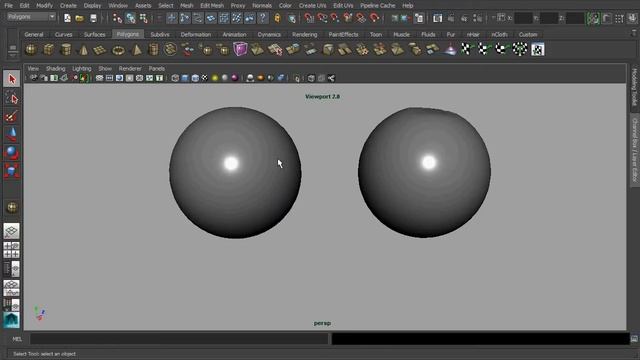The image size is (640, 360).
Task: Open the Lighting viewport menu
Action: (x=82, y=69)
